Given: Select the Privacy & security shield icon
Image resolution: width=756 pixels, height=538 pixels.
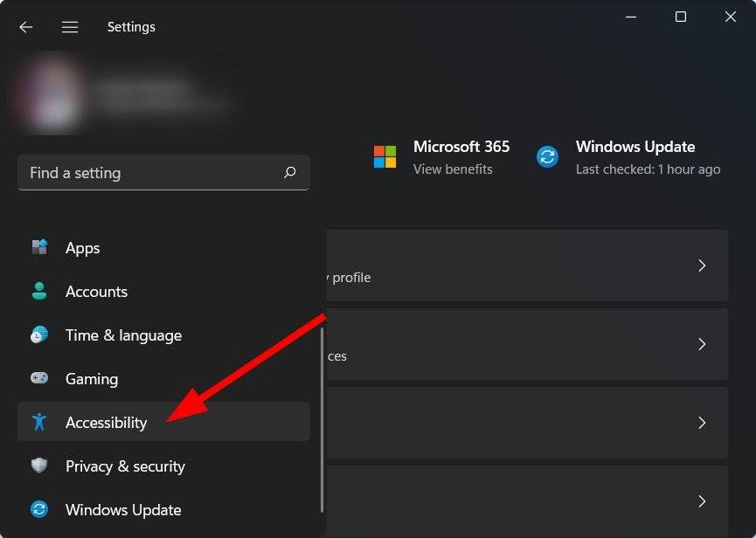Looking at the screenshot, I should tap(40, 466).
